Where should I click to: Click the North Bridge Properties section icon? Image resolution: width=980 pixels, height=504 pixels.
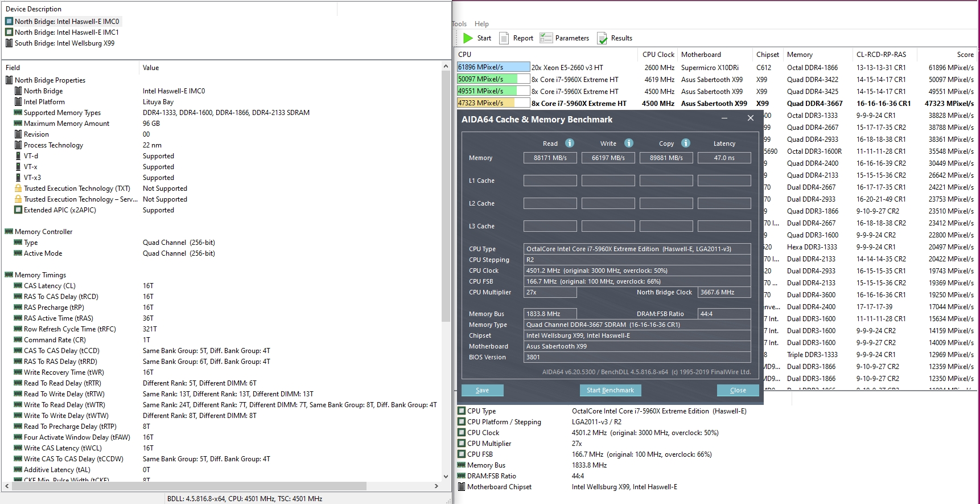(x=9, y=80)
